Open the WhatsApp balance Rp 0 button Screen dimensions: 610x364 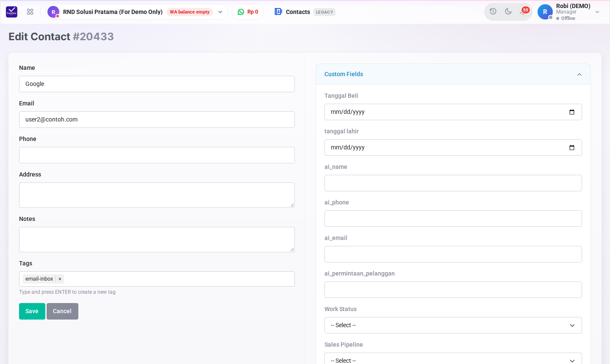[x=248, y=12]
